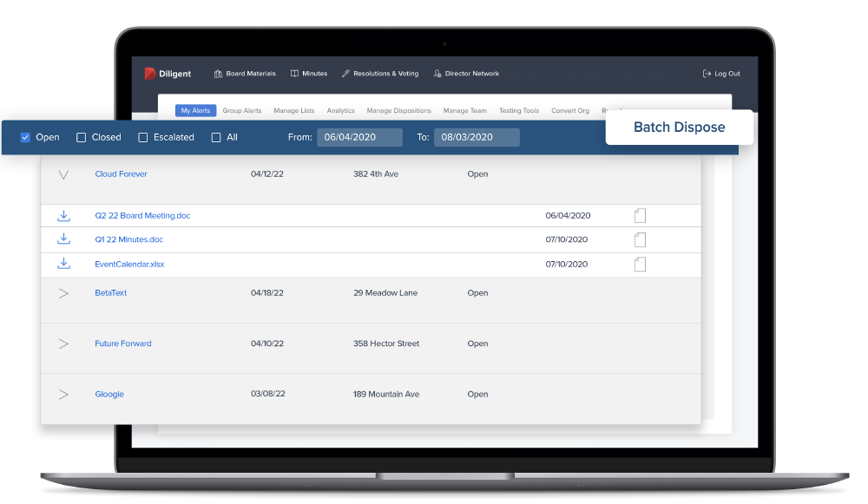The width and height of the screenshot is (868, 504).
Task: Open Board Materials in the top menu
Action: click(245, 74)
